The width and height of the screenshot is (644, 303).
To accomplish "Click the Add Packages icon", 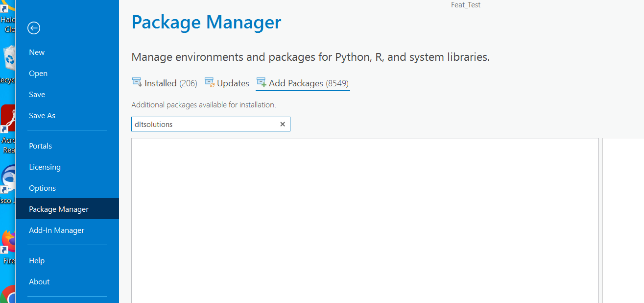I will point(262,82).
